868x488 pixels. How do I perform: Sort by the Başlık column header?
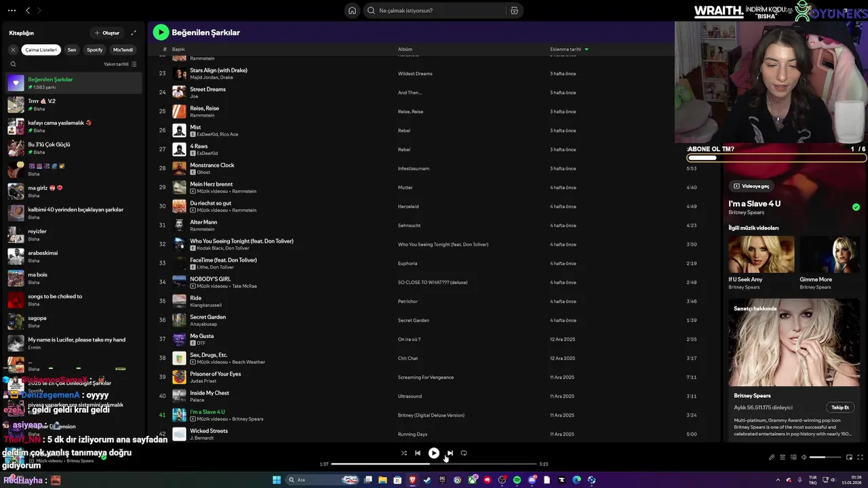click(x=178, y=49)
